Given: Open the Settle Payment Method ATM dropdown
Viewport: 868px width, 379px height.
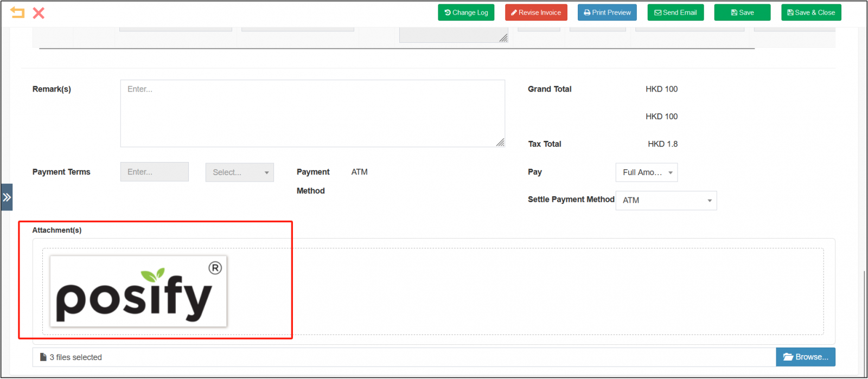Looking at the screenshot, I should [x=666, y=201].
